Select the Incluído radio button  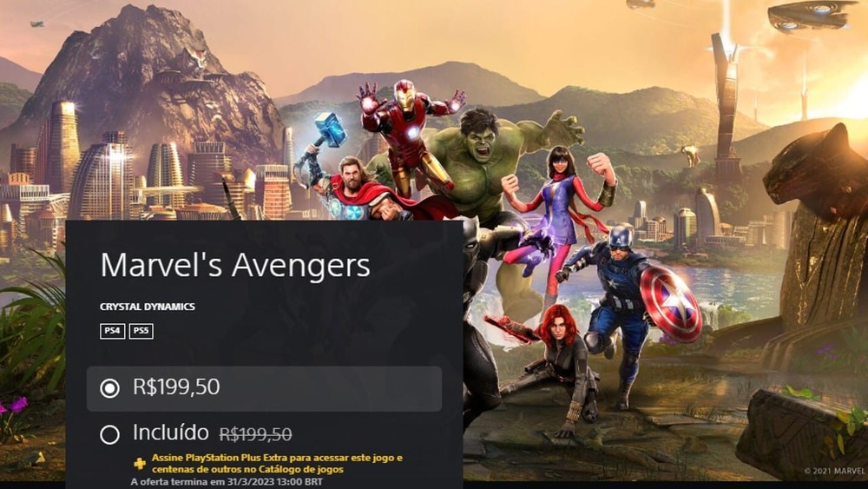coord(109,434)
